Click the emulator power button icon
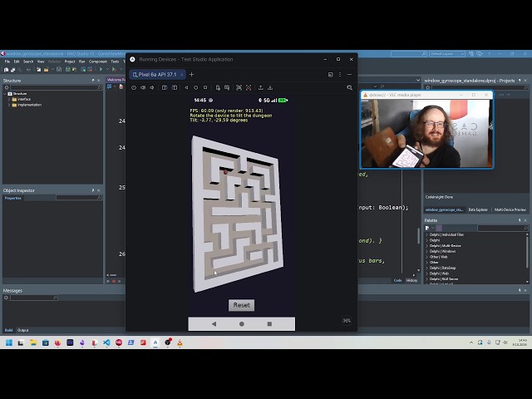 [134, 88]
